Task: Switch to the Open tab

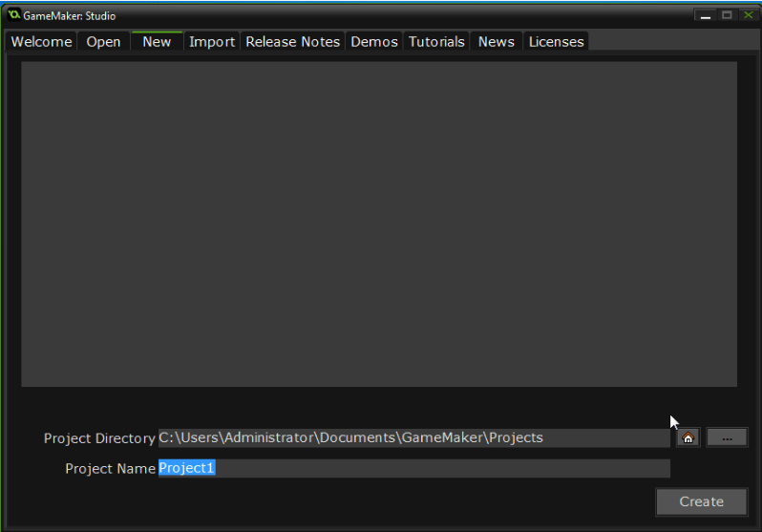Action: pyautogui.click(x=103, y=42)
